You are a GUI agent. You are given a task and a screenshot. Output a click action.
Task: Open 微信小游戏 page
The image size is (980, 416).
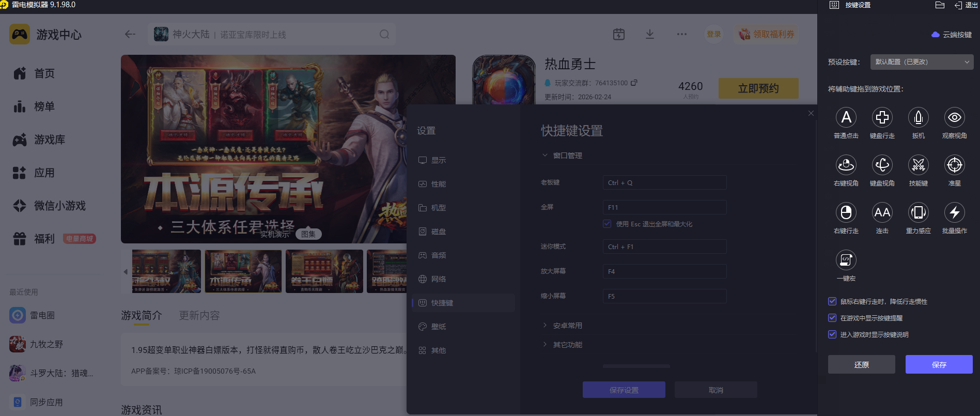(x=50, y=206)
